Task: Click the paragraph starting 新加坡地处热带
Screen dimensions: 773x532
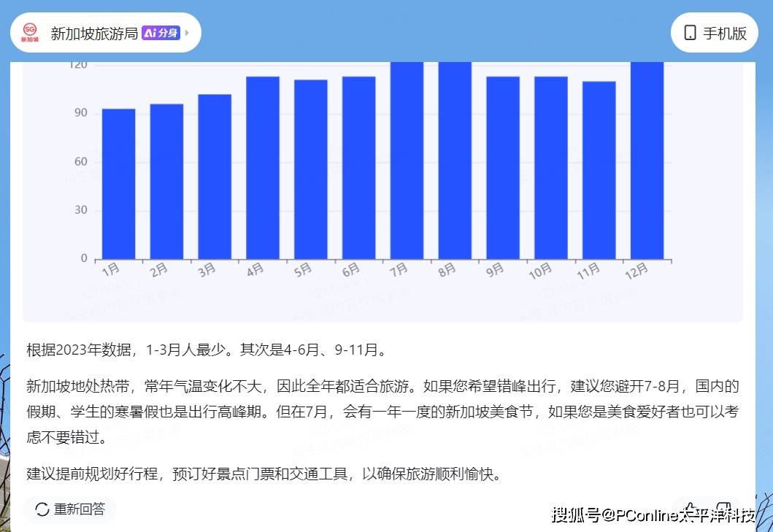Action: pos(383,412)
